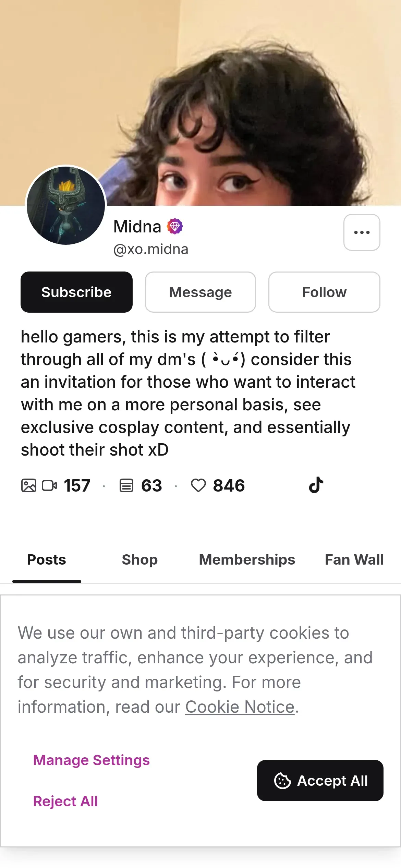Click the text posts count icon
The width and height of the screenshot is (401, 868).
(126, 485)
